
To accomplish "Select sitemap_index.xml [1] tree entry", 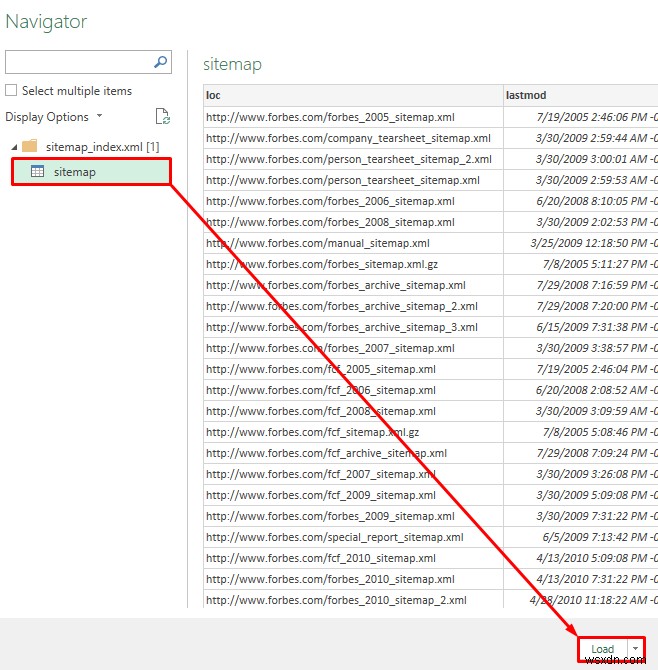I will (x=103, y=147).
